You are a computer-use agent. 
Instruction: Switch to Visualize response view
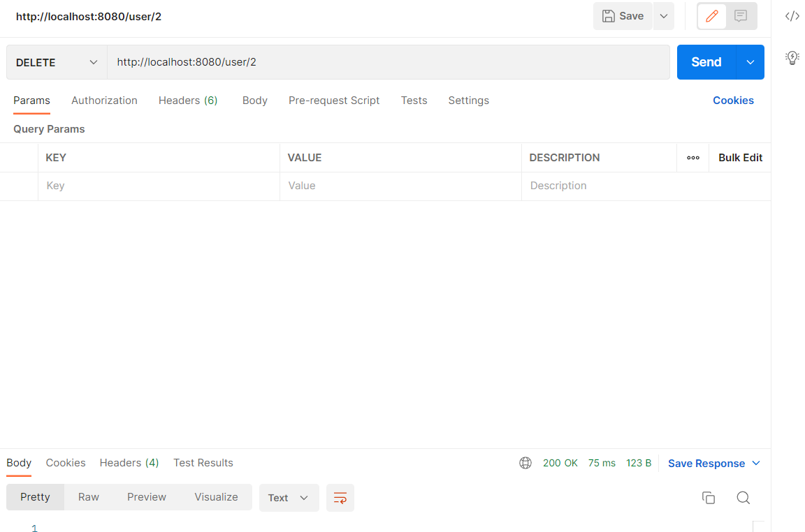pos(216,497)
